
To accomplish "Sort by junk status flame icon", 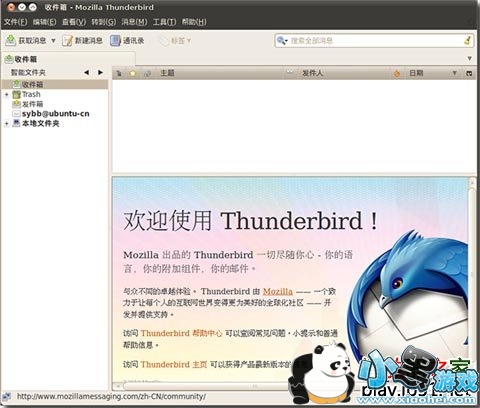I will tap(397, 73).
